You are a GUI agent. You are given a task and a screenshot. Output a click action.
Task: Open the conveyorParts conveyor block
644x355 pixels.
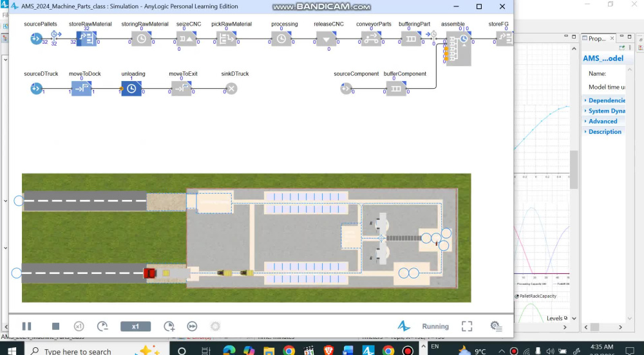[x=372, y=39]
